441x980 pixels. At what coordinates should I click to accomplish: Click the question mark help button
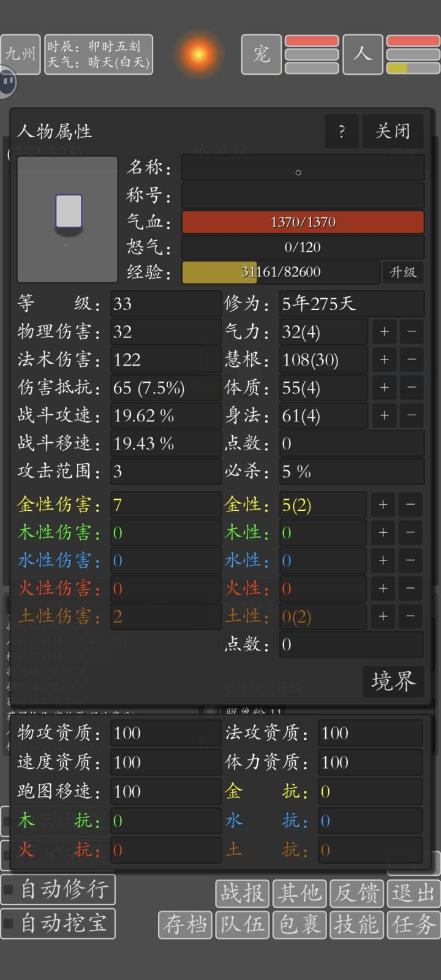coord(342,131)
